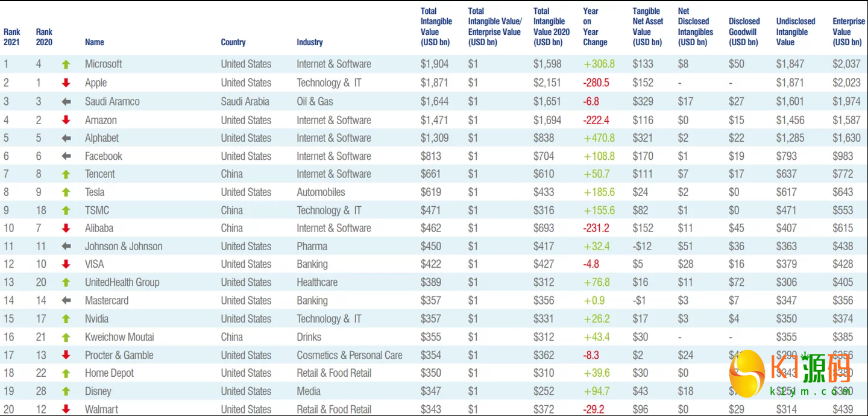Click the red down arrow beside Apple
The image size is (868, 416).
66,83
